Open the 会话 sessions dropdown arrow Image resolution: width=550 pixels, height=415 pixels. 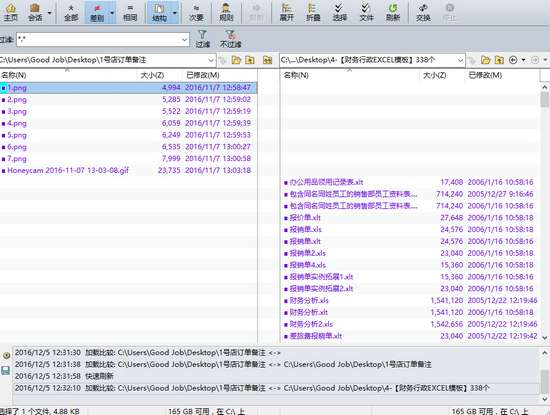pyautogui.click(x=49, y=13)
